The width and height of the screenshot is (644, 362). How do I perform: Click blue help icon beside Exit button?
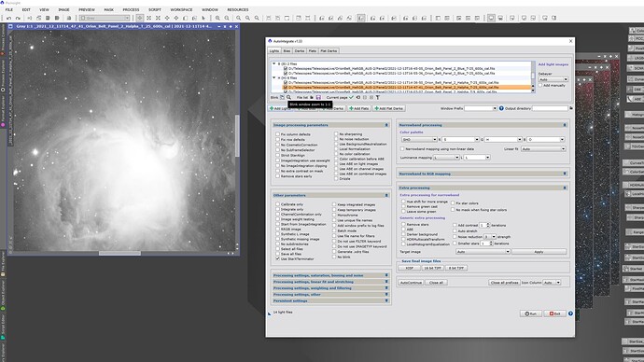570,313
